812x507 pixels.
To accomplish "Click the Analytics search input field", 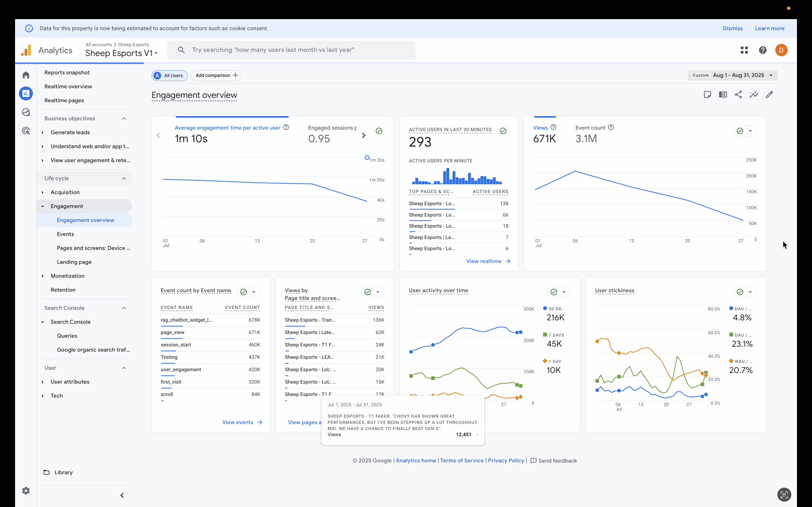I will click(x=291, y=50).
